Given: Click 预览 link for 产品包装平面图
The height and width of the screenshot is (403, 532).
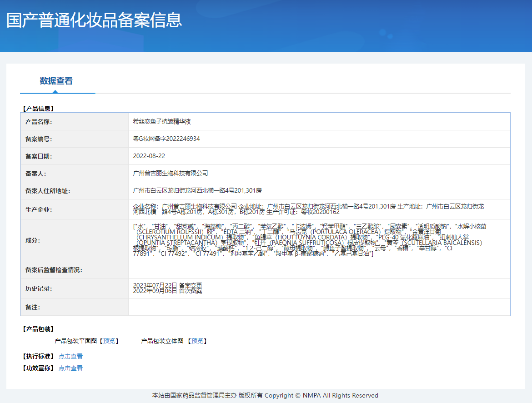Looking at the screenshot, I should coord(109,341).
